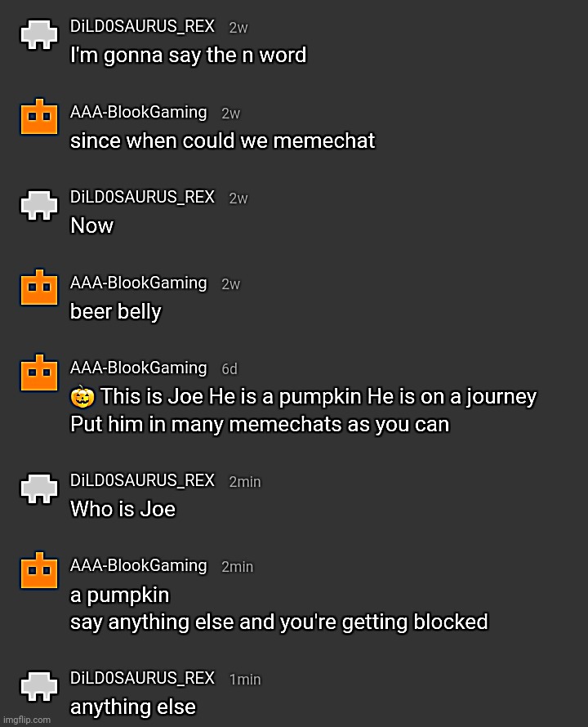Click orange avatar beside 'since when could we memechat'
Screen dimensions: 588x727
point(39,117)
